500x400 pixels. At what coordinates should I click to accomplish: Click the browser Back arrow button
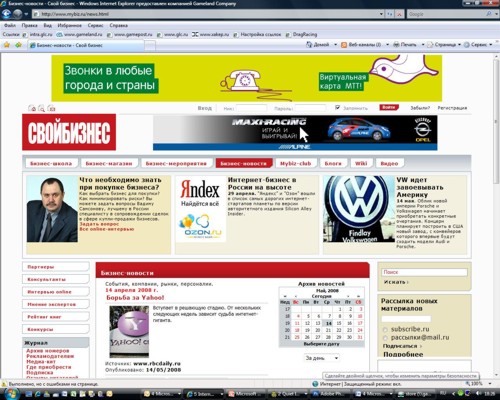point(6,14)
